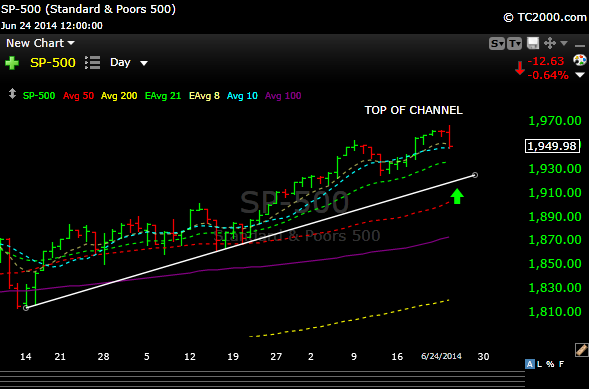Toggle the A arithmetic scale button
Image resolution: width=589 pixels, height=389 pixels.
(x=530, y=364)
